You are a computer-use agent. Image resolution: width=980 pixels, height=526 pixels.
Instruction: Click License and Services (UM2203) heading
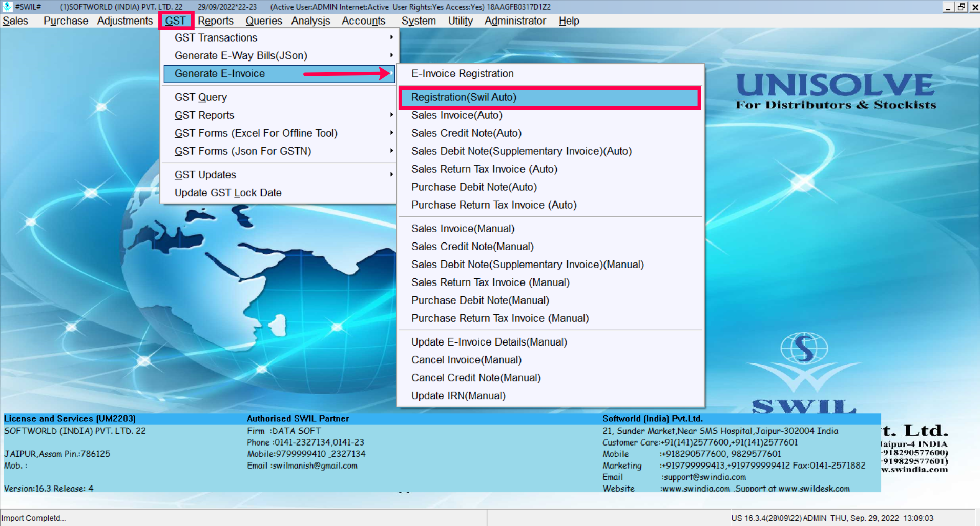(70, 418)
